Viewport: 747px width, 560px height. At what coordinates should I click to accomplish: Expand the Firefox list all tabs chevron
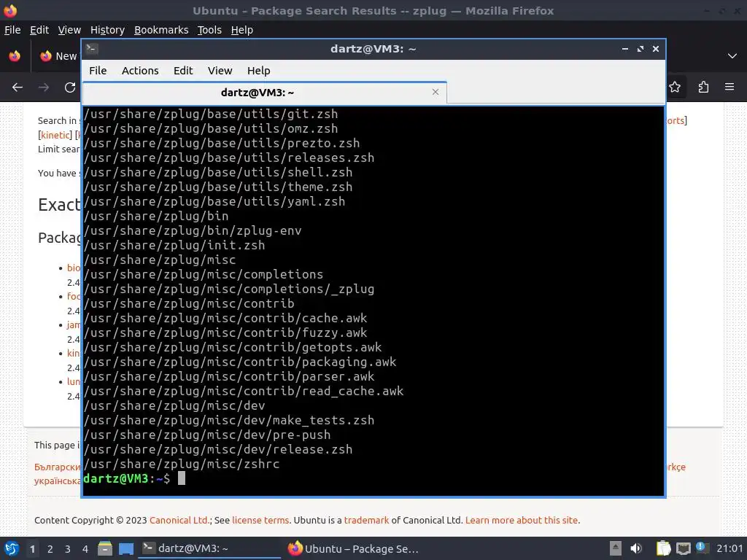point(732,55)
